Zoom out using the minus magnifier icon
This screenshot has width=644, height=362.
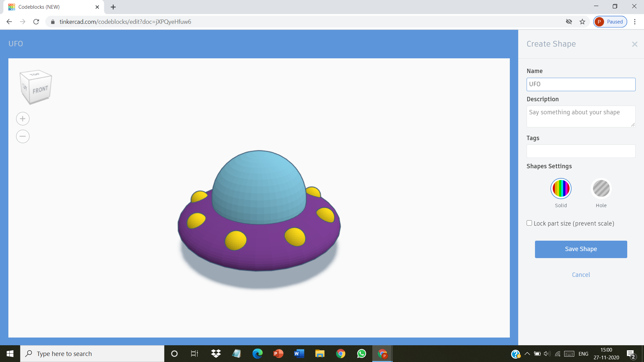click(22, 136)
